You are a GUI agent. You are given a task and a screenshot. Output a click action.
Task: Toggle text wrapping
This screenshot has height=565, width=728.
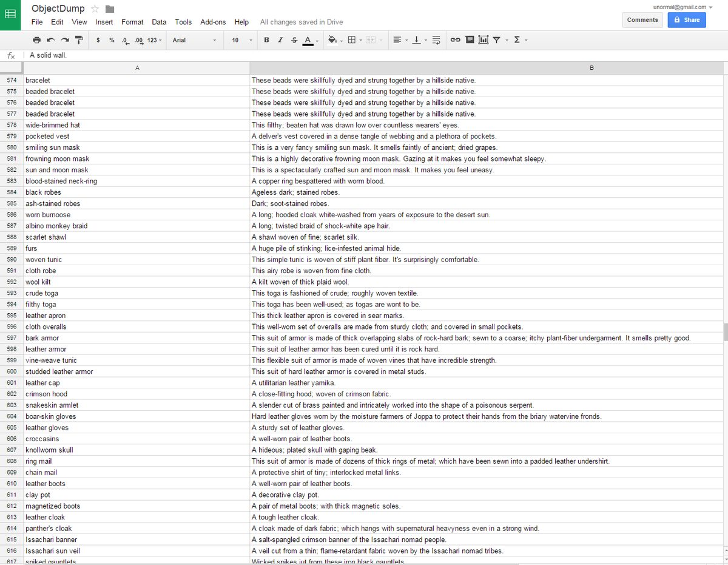436,40
